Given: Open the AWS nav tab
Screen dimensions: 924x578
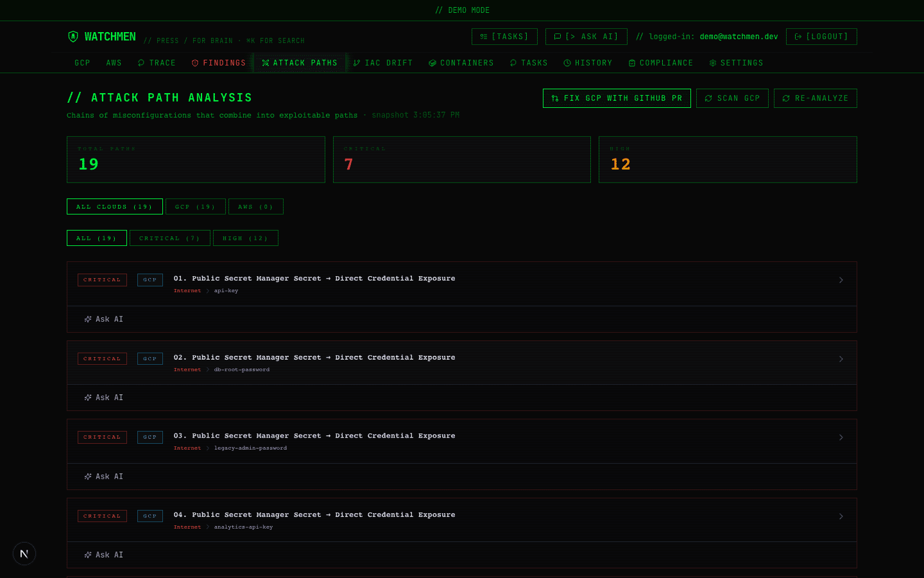Looking at the screenshot, I should pyautogui.click(x=114, y=63).
